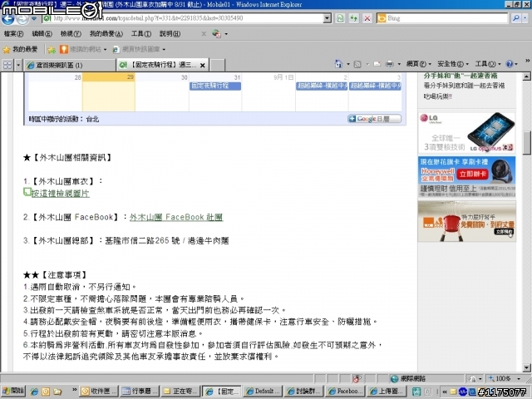Click the Stop loading red X icon
The image size is (532, 399).
(367, 18)
